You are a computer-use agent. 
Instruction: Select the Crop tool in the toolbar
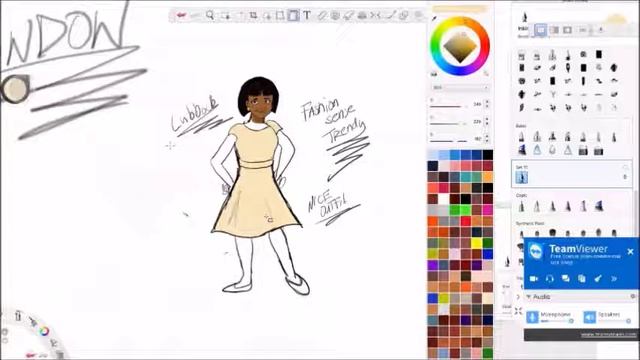click(x=253, y=16)
